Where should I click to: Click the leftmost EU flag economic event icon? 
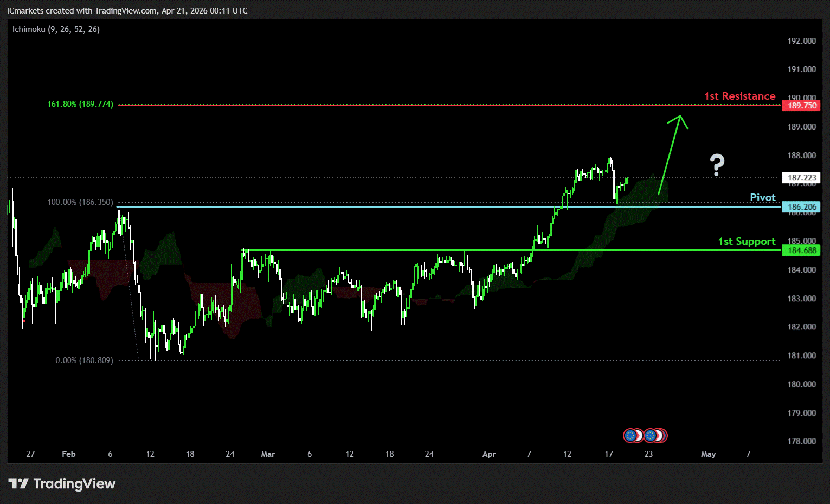(x=630, y=435)
